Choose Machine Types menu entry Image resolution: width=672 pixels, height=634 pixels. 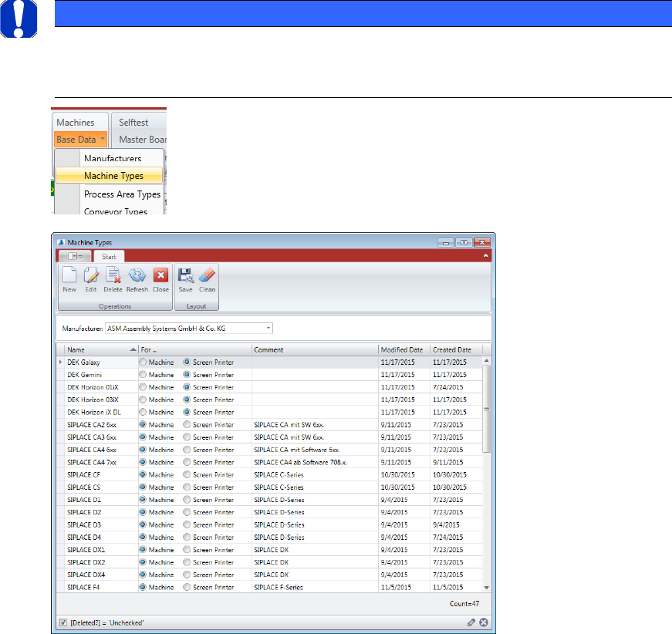110,176
